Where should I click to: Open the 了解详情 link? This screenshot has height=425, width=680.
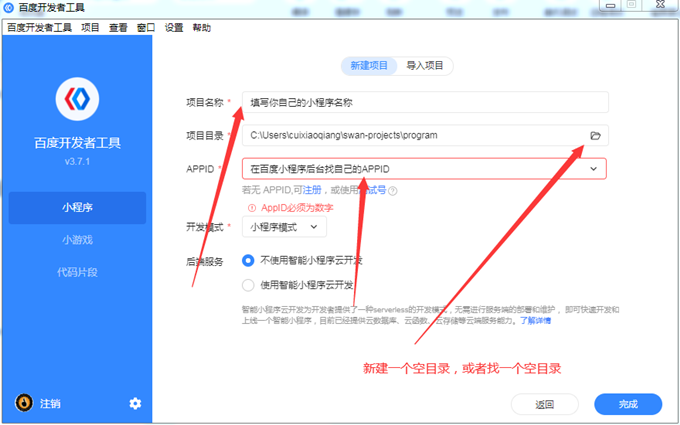(536, 321)
